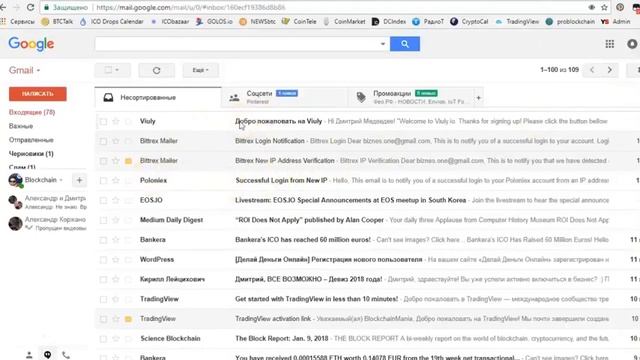Open CoinMarket bookmark

(x=344, y=22)
